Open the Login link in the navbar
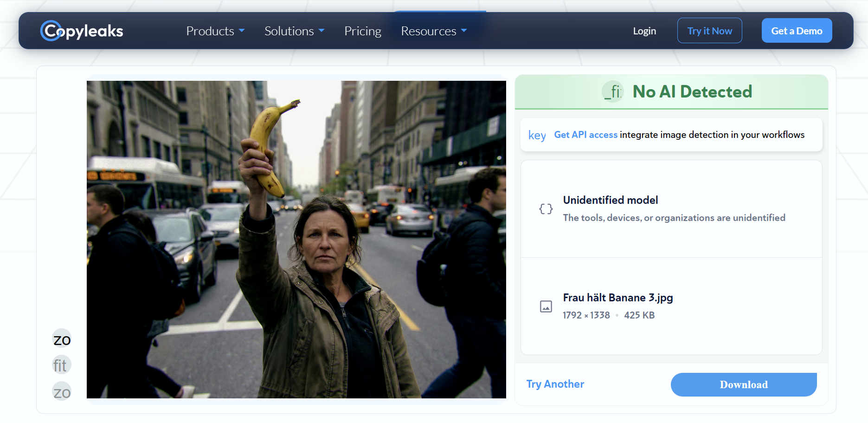The image size is (868, 423). [x=644, y=31]
